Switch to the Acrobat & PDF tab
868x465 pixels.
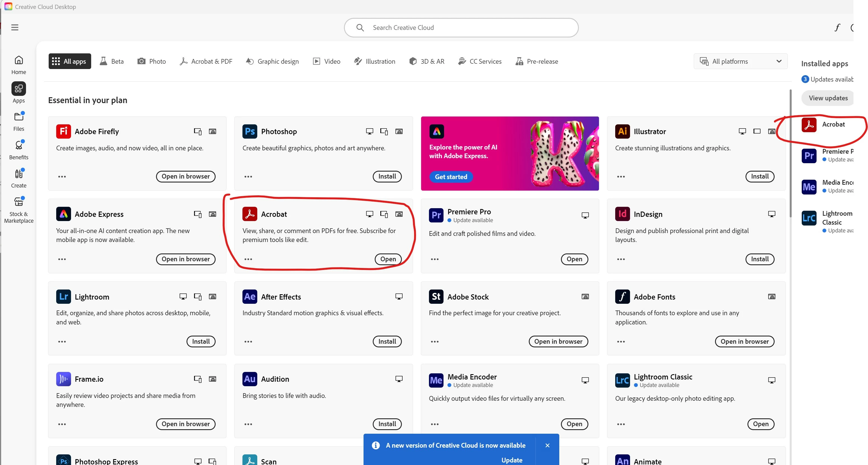click(206, 61)
